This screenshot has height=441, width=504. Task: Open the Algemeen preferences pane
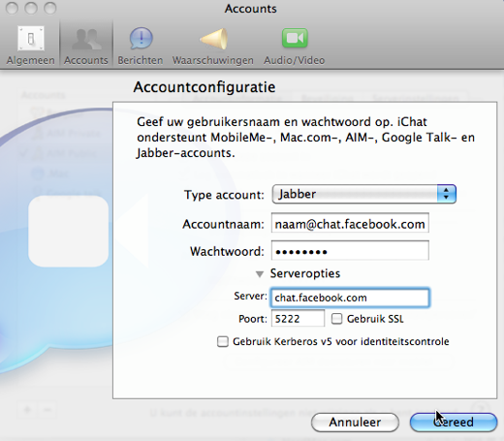pos(31,46)
